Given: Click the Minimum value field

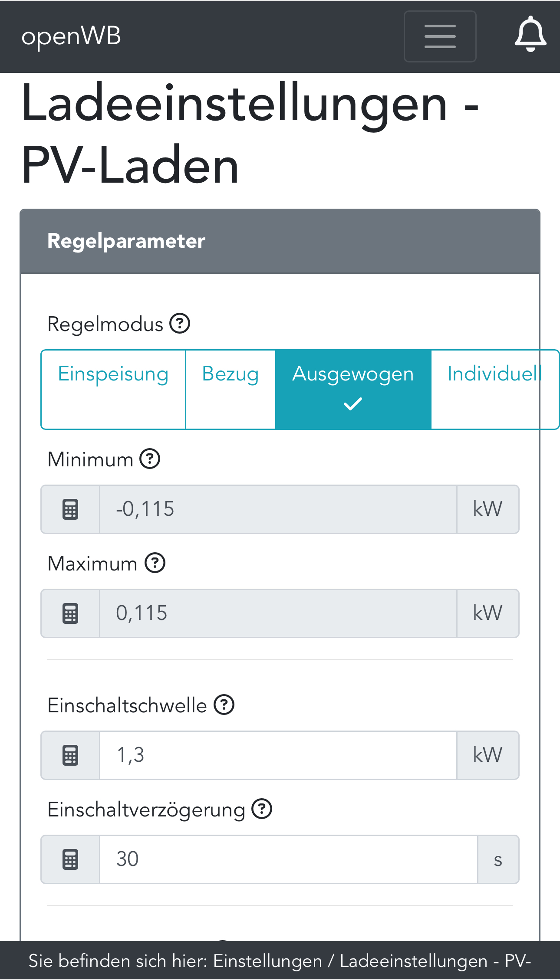Looking at the screenshot, I should pos(278,509).
